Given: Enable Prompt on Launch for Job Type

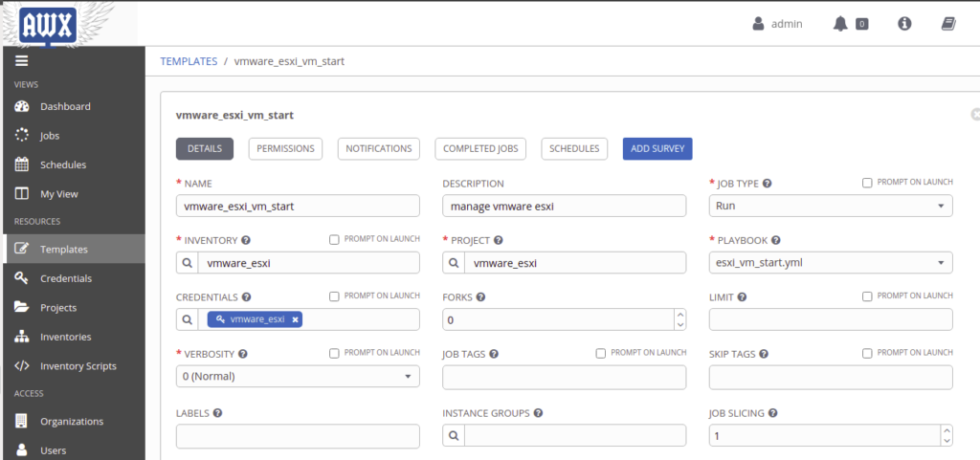Looking at the screenshot, I should [x=867, y=183].
